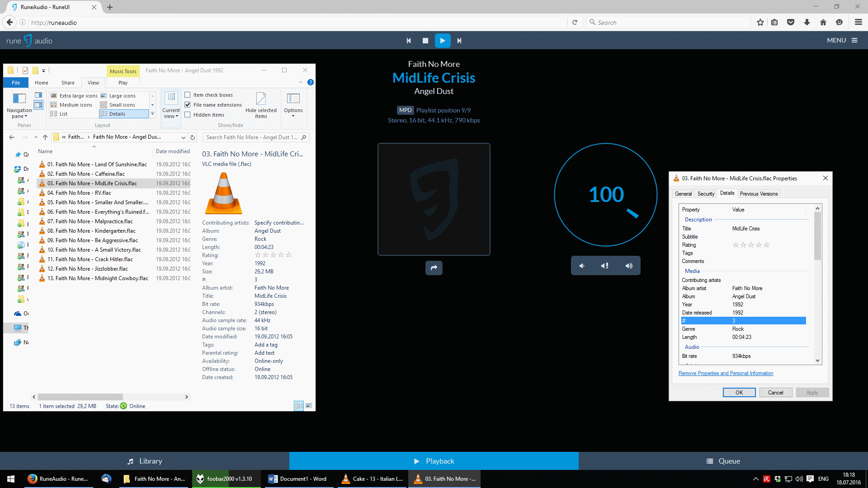Select Medium icons layout
The width and height of the screenshot is (868, 488).
(71, 105)
